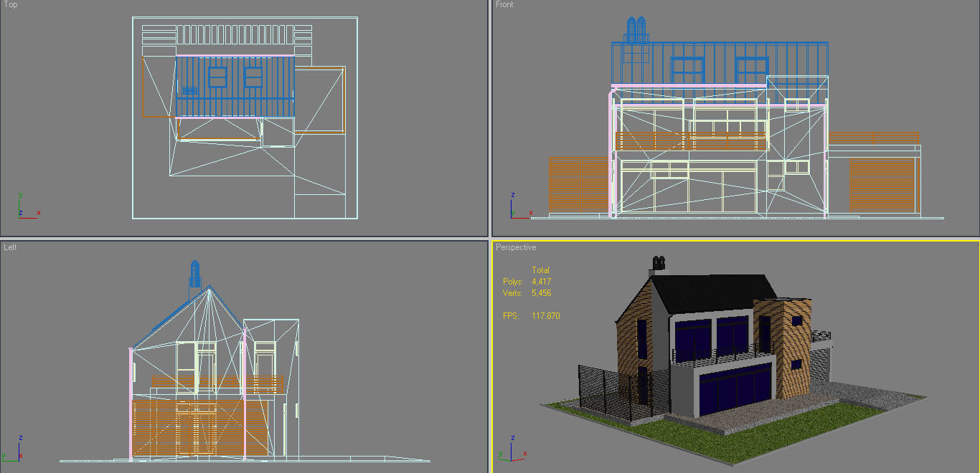The image size is (980, 473).
Task: Click the 'Total' statistics header in Perspective
Action: pyautogui.click(x=541, y=270)
